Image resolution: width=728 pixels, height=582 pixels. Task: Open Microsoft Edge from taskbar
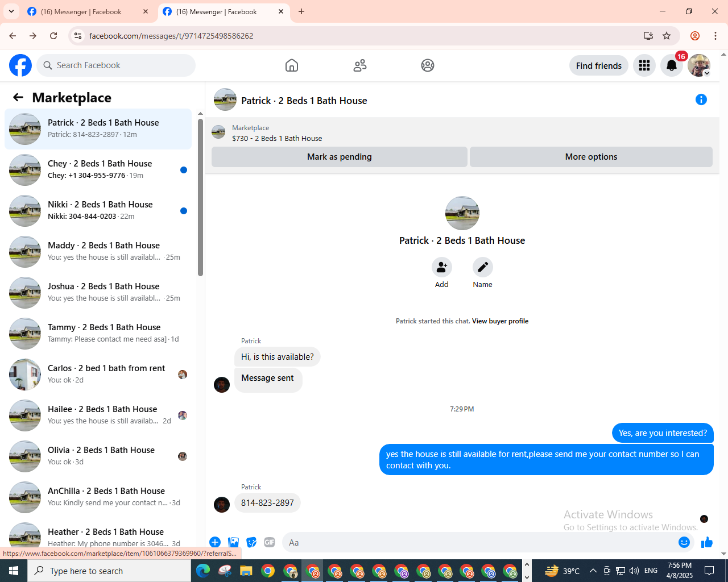[x=203, y=571]
